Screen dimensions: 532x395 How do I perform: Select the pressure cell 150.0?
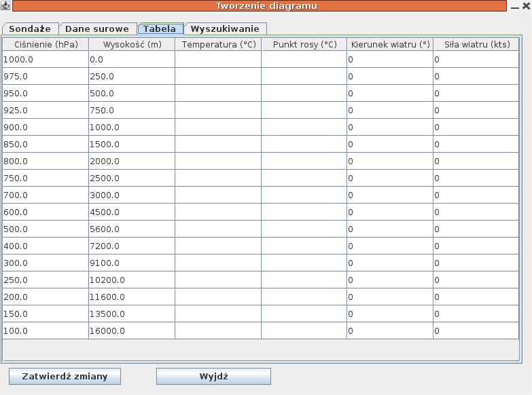[x=46, y=314]
